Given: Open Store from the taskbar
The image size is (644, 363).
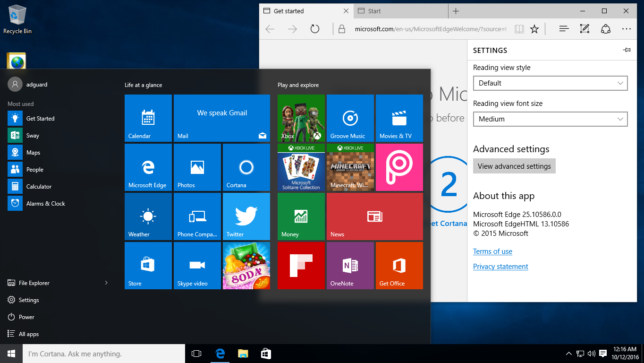Looking at the screenshot, I should [x=266, y=354].
